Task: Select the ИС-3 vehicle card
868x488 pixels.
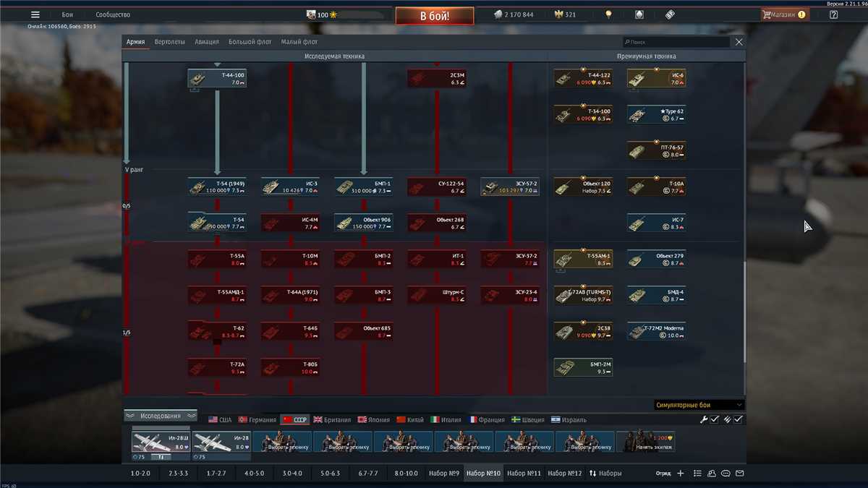Action: 290,187
